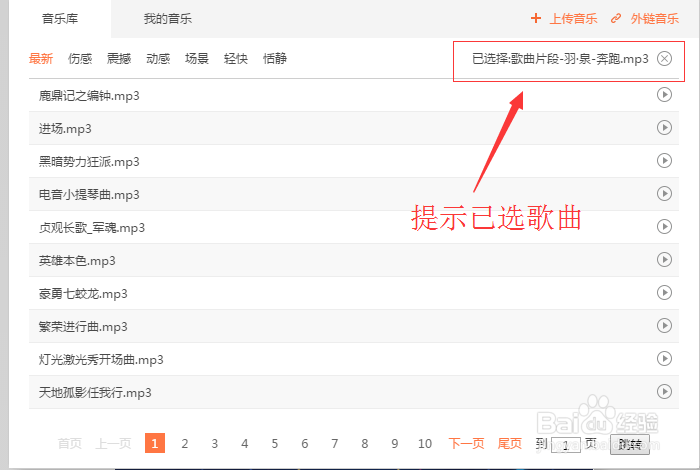Select the 最新 category

[41, 58]
